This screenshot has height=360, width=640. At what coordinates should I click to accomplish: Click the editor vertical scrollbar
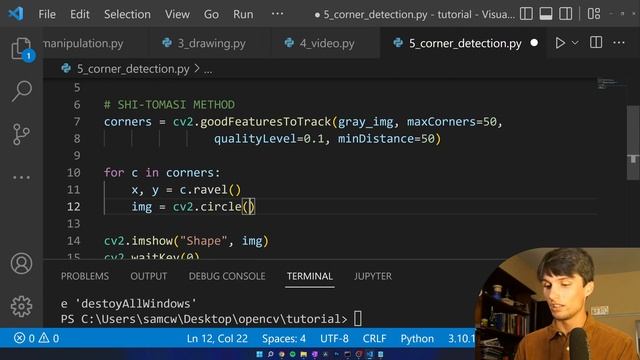tap(633, 143)
